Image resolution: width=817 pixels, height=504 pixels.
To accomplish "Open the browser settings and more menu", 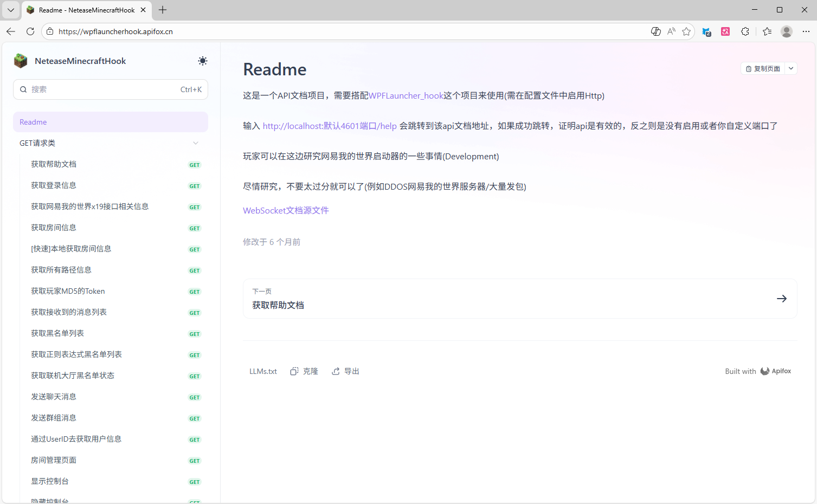I will click(806, 31).
